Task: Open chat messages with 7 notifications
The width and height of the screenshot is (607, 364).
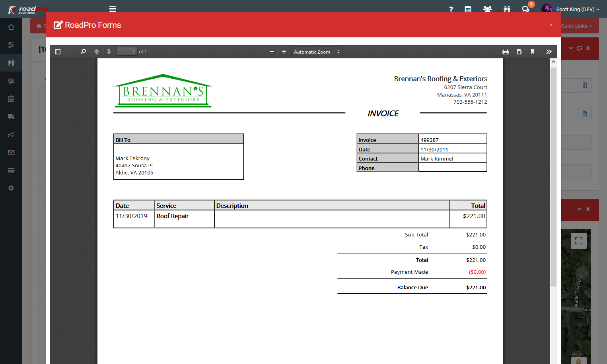Action: (526, 9)
